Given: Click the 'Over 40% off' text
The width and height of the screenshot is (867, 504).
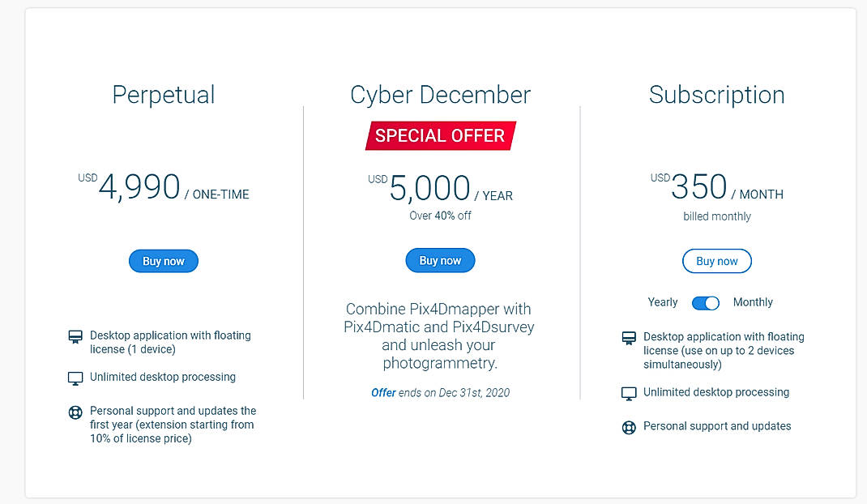Looking at the screenshot, I should pos(440,216).
